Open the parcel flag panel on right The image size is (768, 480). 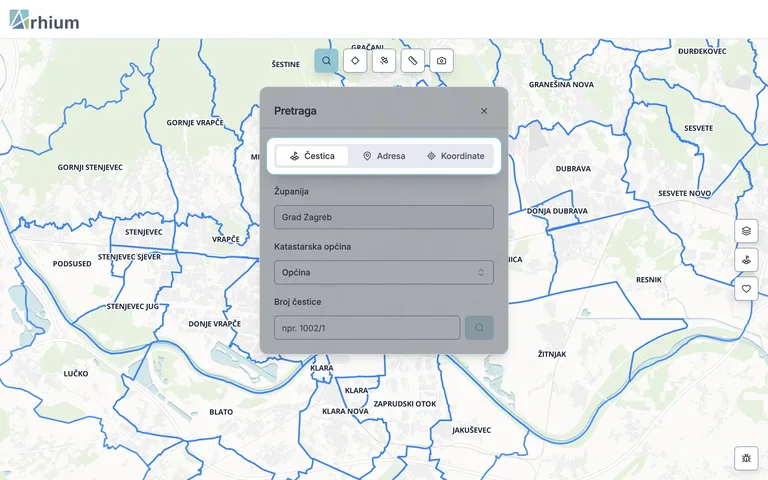pos(746,260)
